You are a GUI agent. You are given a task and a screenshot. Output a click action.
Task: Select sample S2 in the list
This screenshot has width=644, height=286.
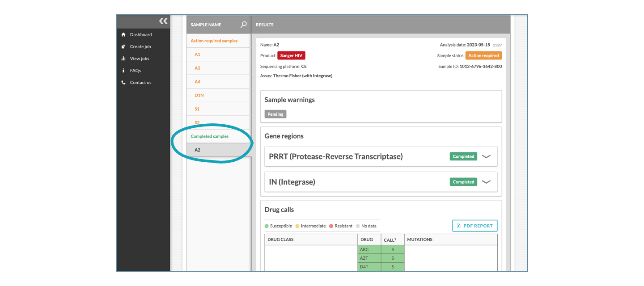click(218, 122)
